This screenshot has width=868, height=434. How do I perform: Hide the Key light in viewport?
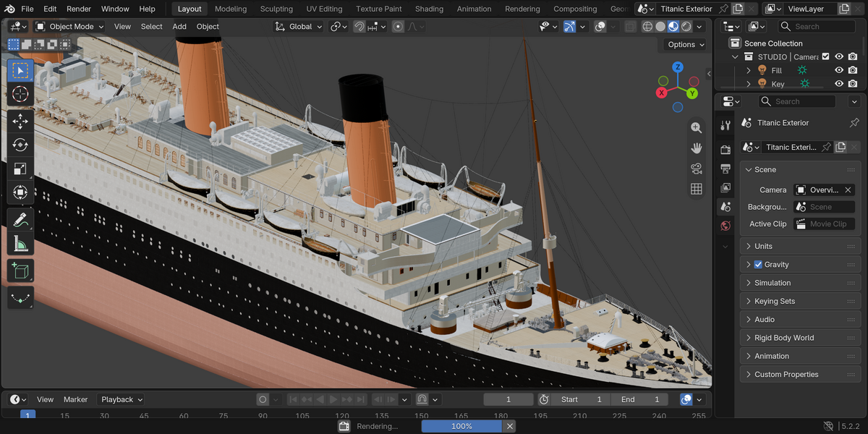(839, 84)
